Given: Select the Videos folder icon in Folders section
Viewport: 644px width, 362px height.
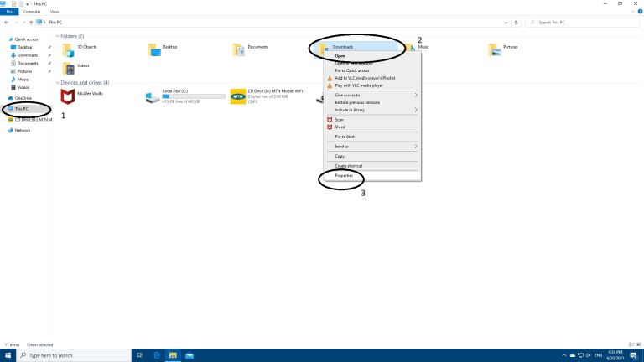Looking at the screenshot, I should coord(68,69).
